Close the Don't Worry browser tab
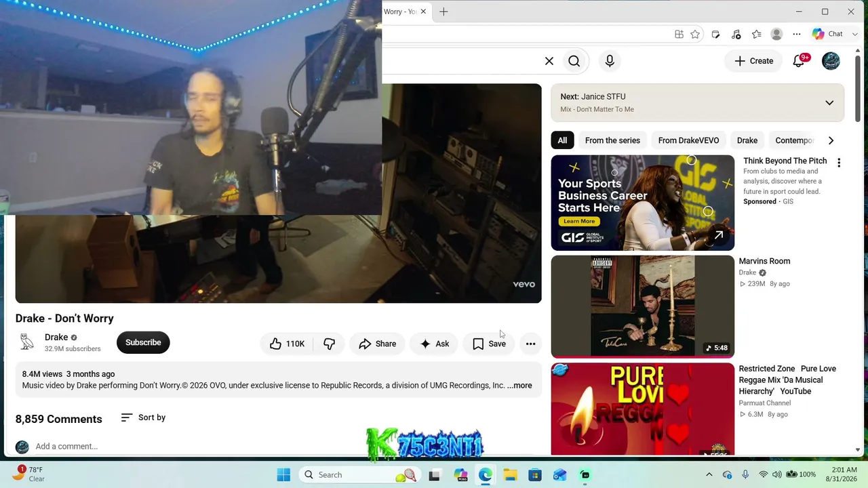Viewport: 868px width, 488px height. coord(423,12)
